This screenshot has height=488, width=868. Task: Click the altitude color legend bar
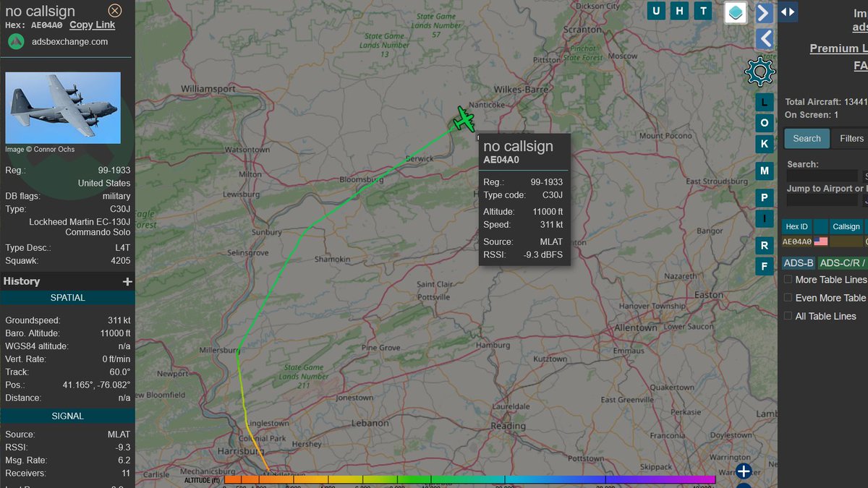[469, 479]
